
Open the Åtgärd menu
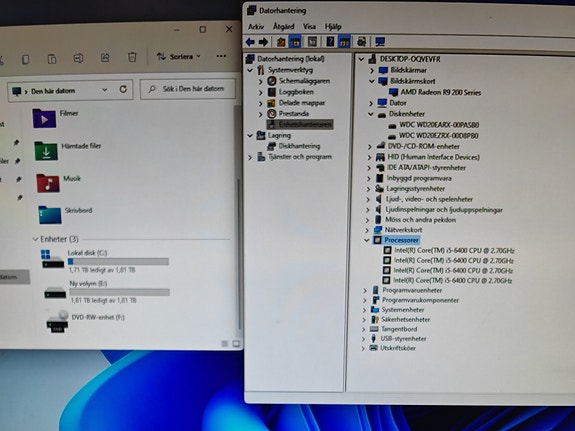click(283, 26)
